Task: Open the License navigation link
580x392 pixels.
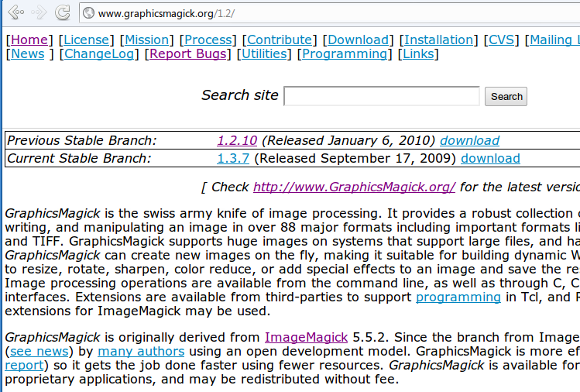Action: 88,40
